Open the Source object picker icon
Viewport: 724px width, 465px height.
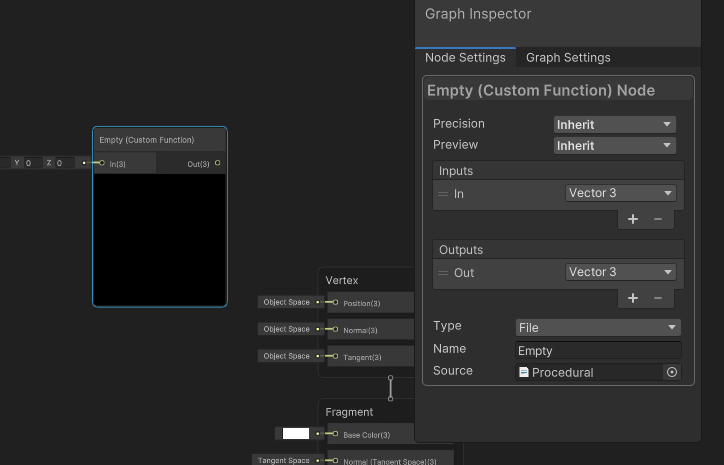point(672,372)
